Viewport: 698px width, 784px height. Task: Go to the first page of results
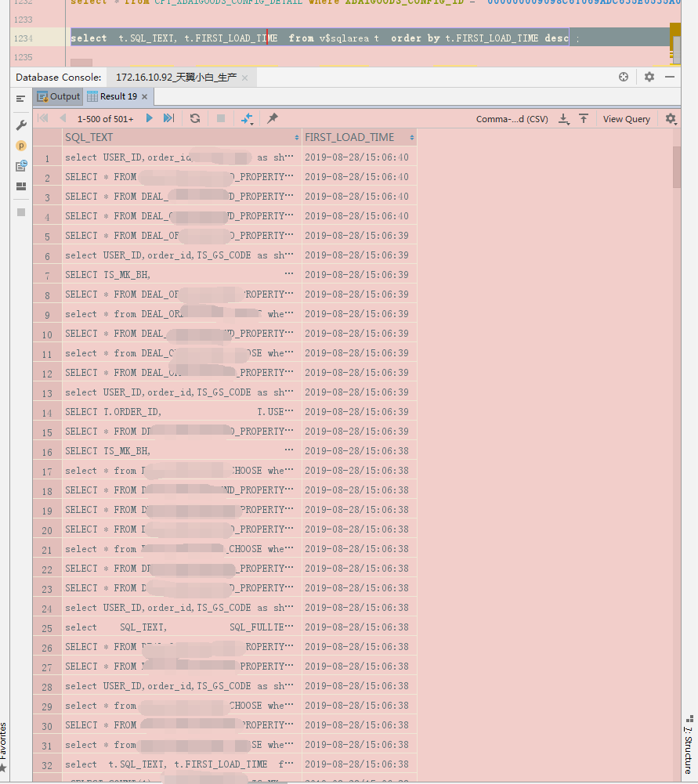(43, 118)
